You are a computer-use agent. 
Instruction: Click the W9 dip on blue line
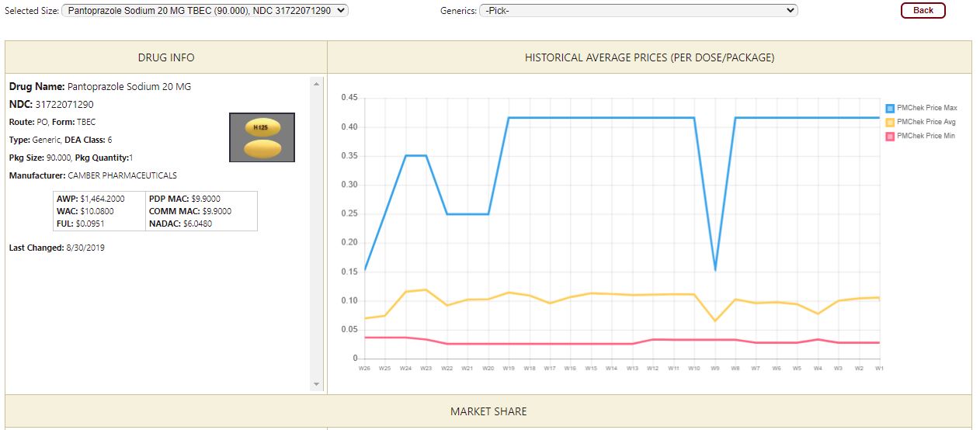714,269
